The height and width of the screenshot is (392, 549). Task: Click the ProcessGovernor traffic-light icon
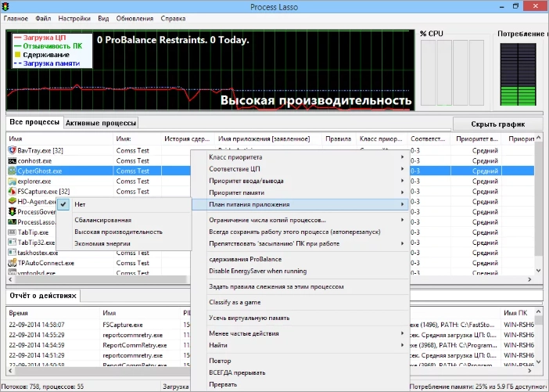pos(13,211)
